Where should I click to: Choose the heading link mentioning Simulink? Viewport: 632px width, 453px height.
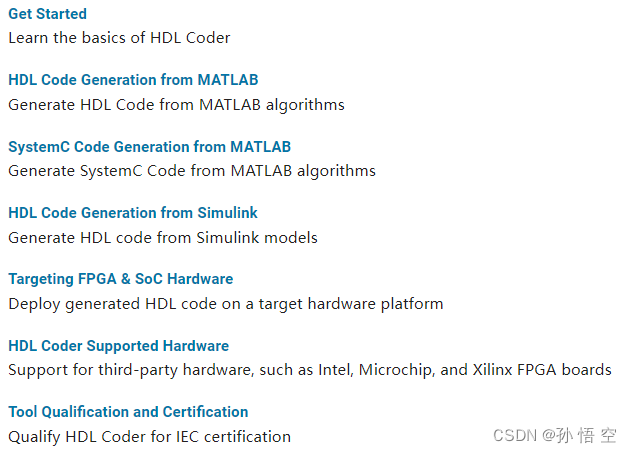point(133,213)
